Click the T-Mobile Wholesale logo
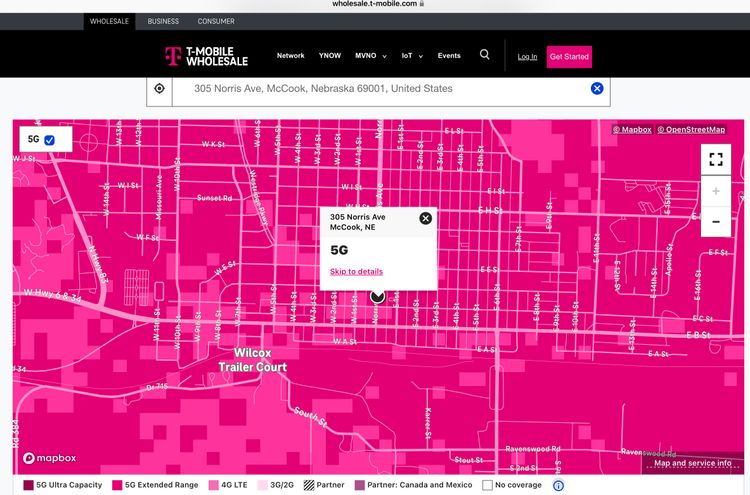The width and height of the screenshot is (750, 495). [x=207, y=56]
